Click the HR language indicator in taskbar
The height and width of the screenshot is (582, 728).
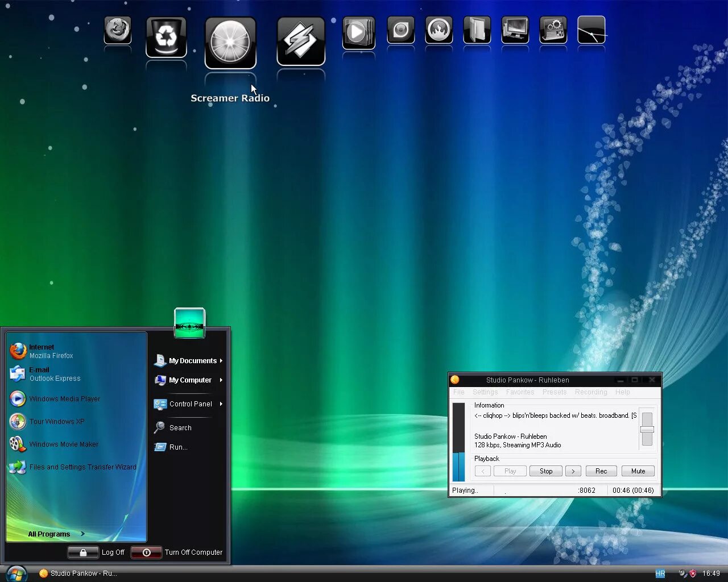660,573
